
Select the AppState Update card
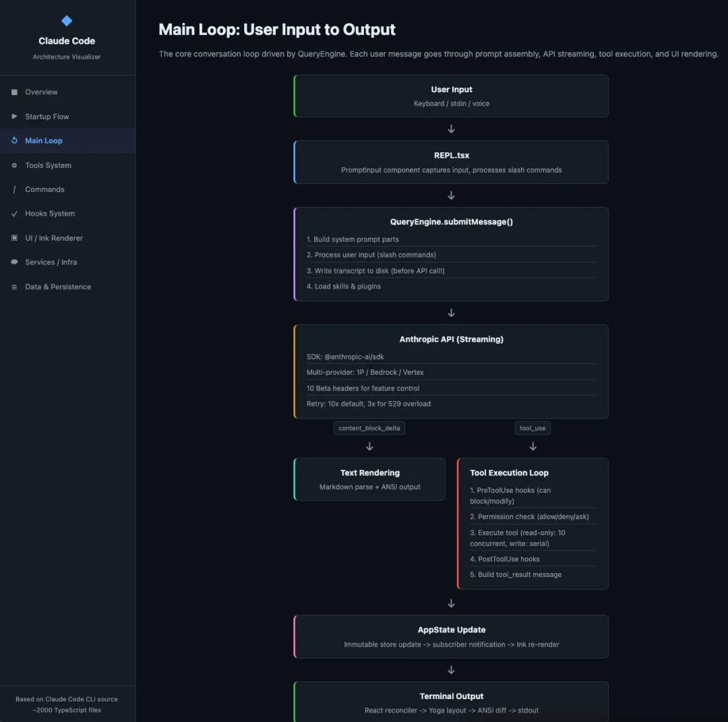(x=451, y=636)
